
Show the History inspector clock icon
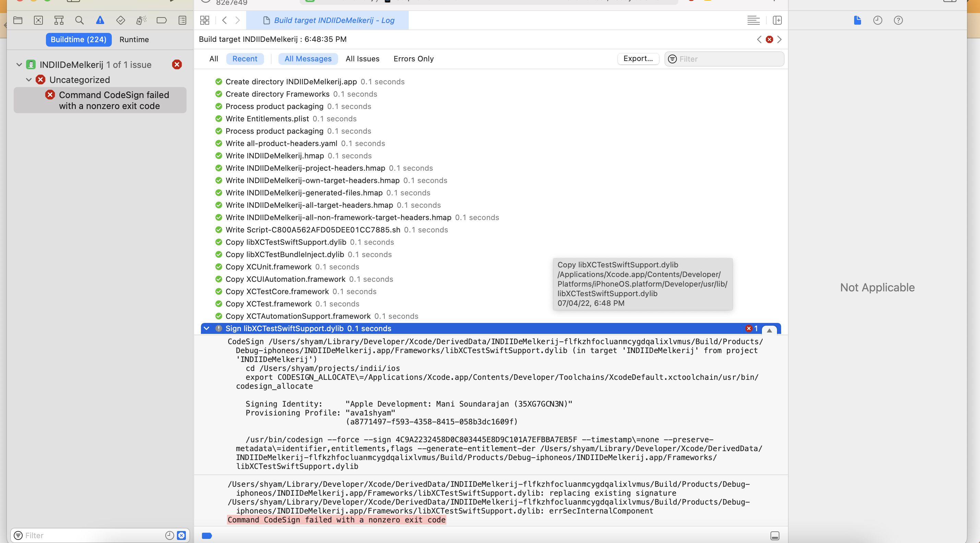coord(878,20)
